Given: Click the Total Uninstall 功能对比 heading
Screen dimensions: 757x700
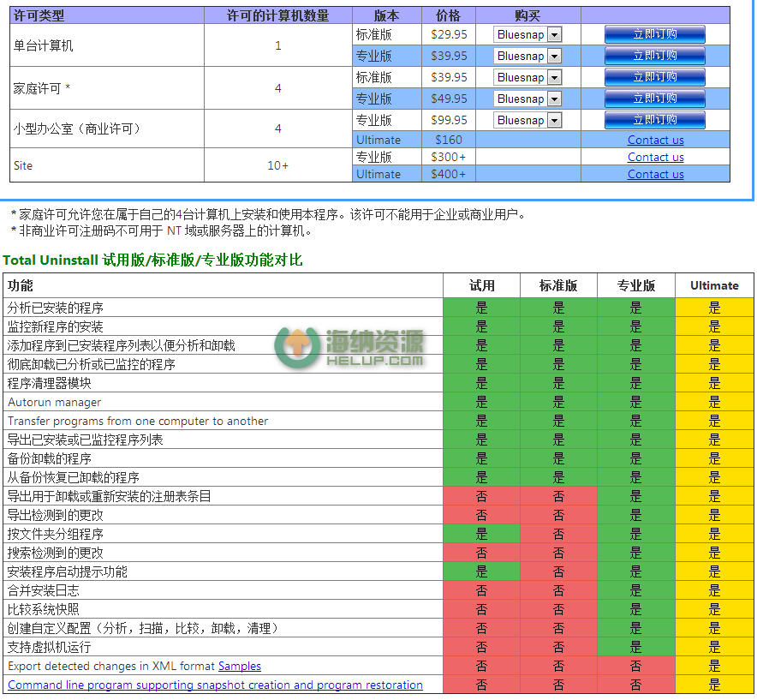Looking at the screenshot, I should (x=152, y=260).
